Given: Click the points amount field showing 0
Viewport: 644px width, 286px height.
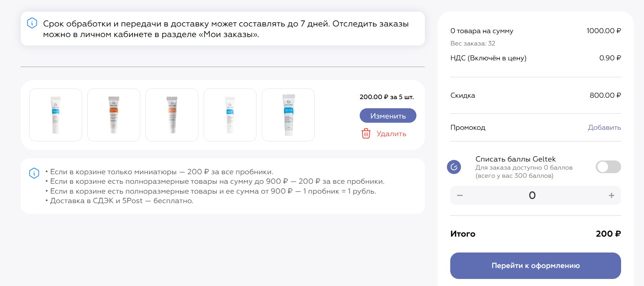Looking at the screenshot, I should [x=532, y=195].
